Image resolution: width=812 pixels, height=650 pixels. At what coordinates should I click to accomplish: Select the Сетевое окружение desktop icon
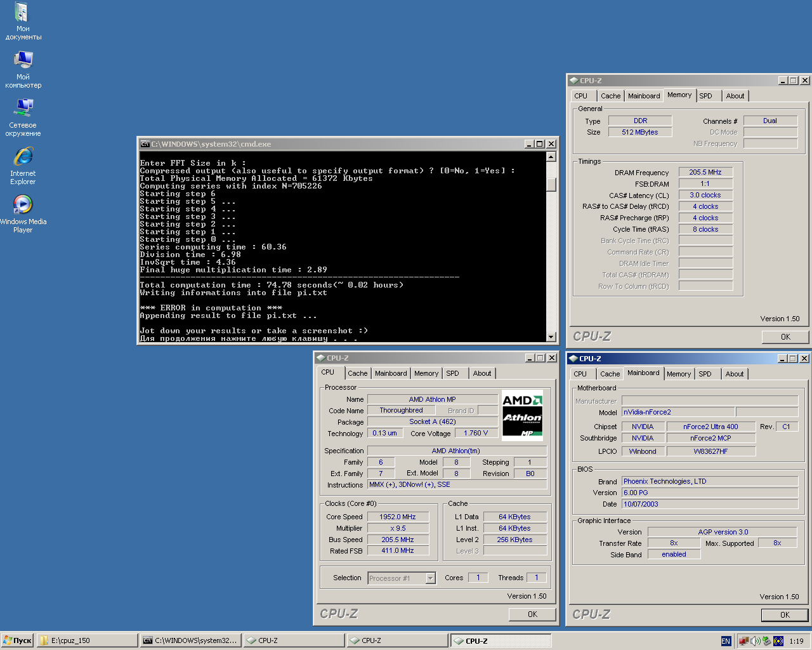pyautogui.click(x=23, y=118)
